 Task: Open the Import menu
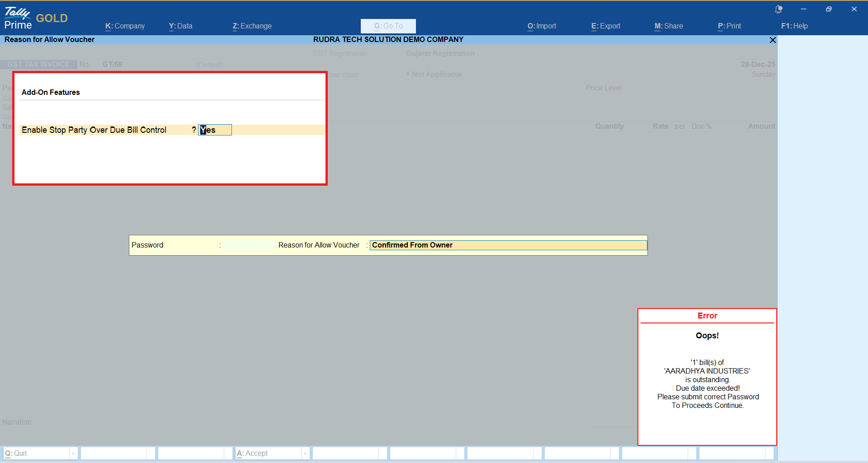click(542, 26)
